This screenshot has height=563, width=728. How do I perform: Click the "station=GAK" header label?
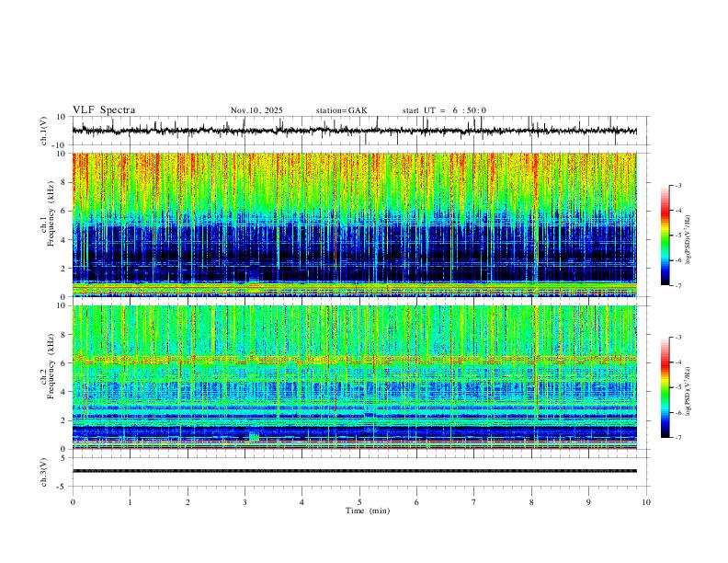[341, 110]
